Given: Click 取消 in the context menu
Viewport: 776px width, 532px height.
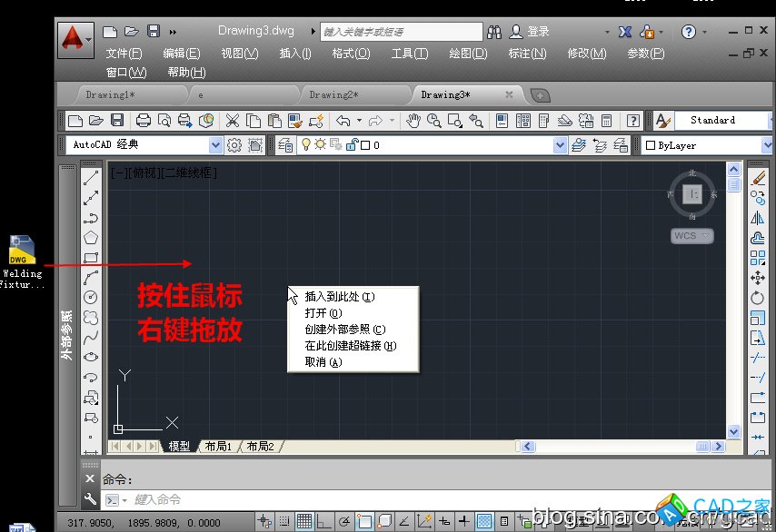Looking at the screenshot, I should [323, 362].
